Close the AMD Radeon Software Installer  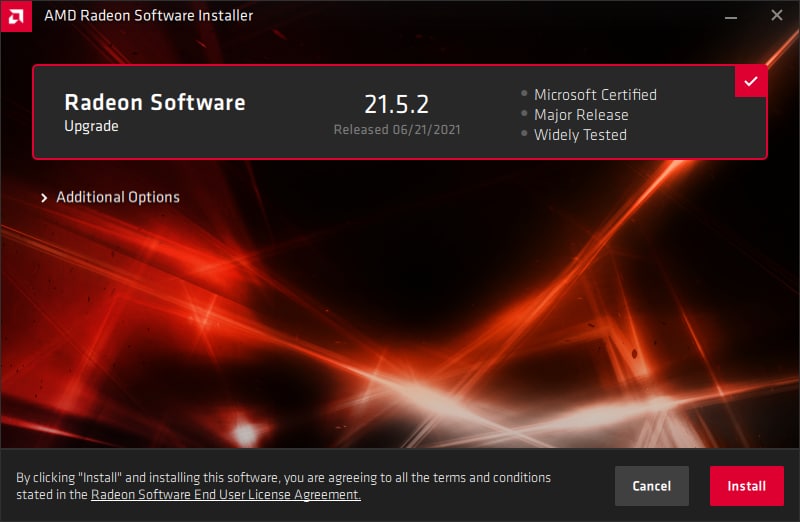click(x=777, y=15)
